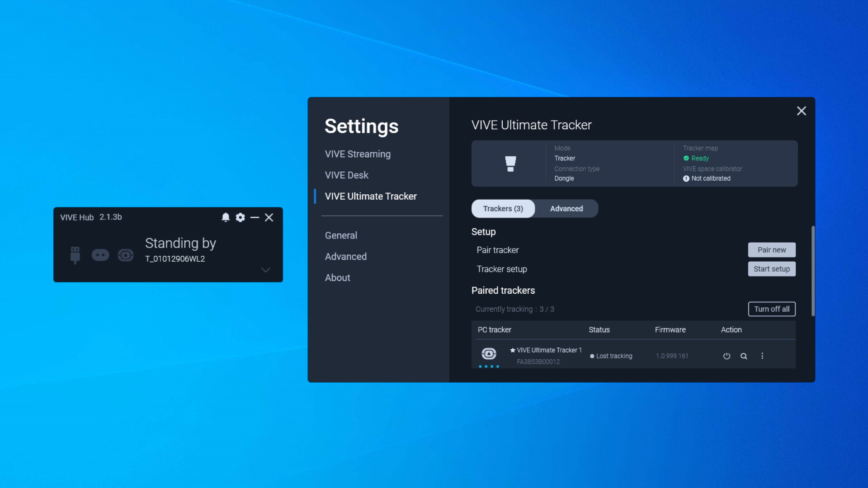
Task: Click the Pair new button
Action: [772, 249]
